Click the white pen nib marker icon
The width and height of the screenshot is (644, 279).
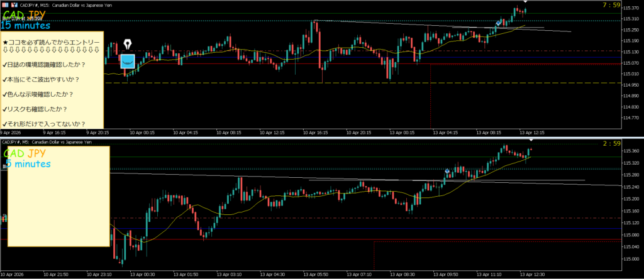point(128,45)
